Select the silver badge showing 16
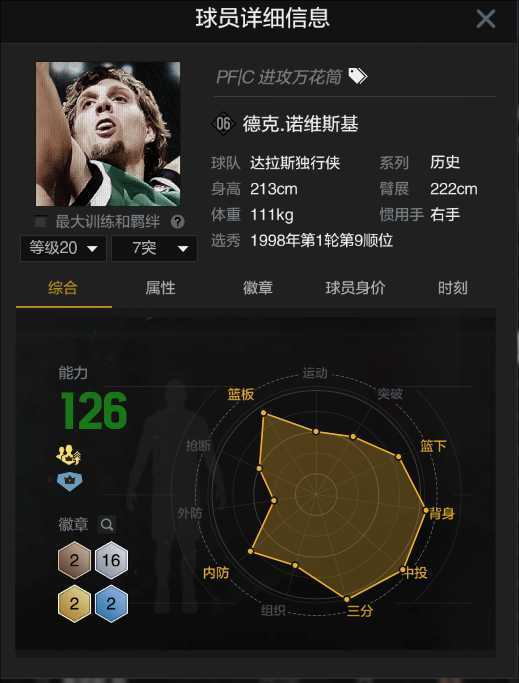 point(111,560)
